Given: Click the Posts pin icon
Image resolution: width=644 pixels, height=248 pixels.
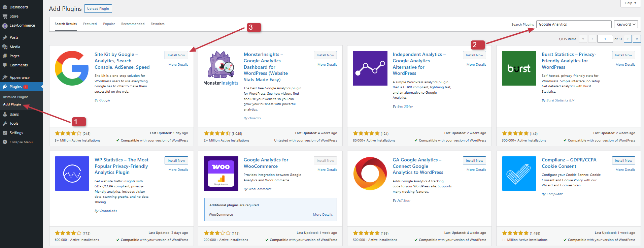Looking at the screenshot, I should [5, 37].
